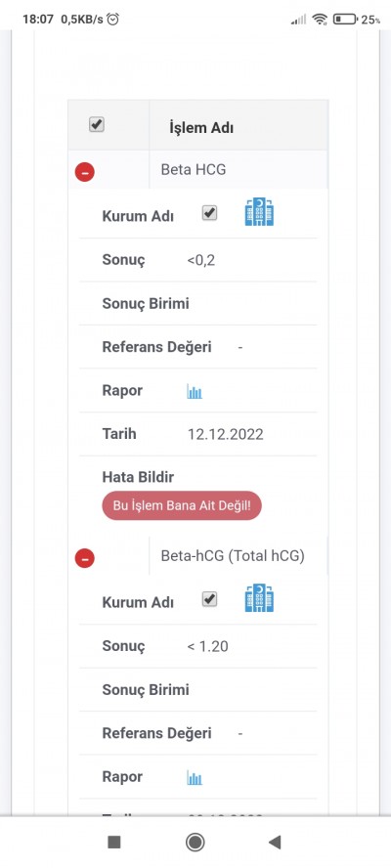Toggle the select-all checkbox beside İşlem Adı
The image size is (391, 868).
tap(97, 125)
